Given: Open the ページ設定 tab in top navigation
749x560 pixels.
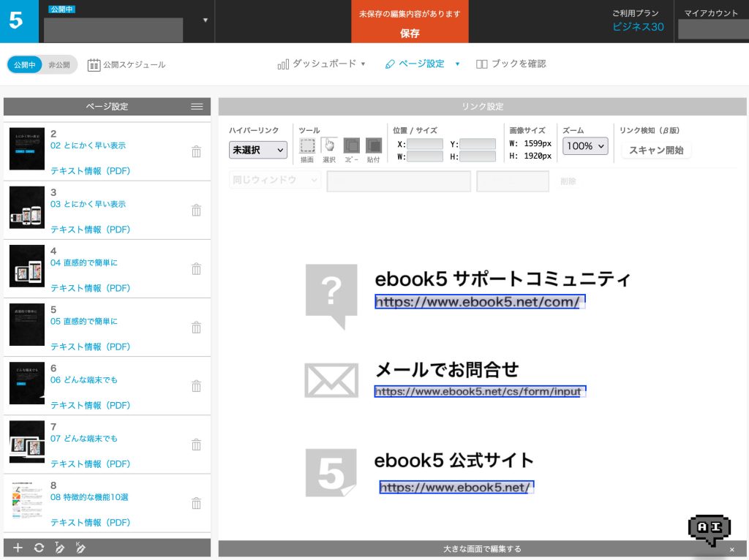Looking at the screenshot, I should (415, 64).
